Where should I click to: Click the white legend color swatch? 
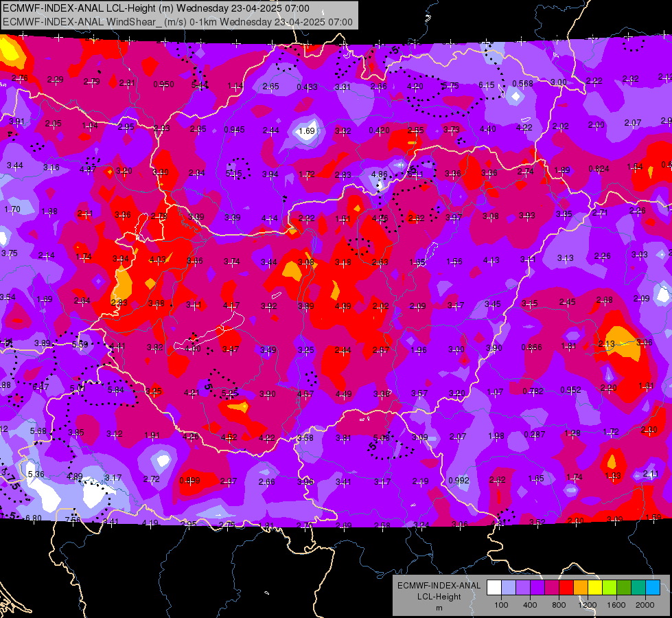(494, 588)
